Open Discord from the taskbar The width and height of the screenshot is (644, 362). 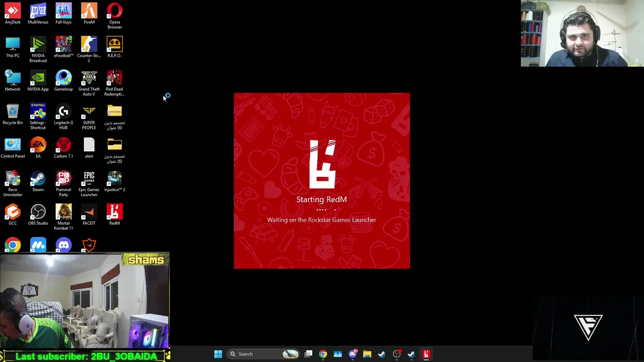pos(353,354)
